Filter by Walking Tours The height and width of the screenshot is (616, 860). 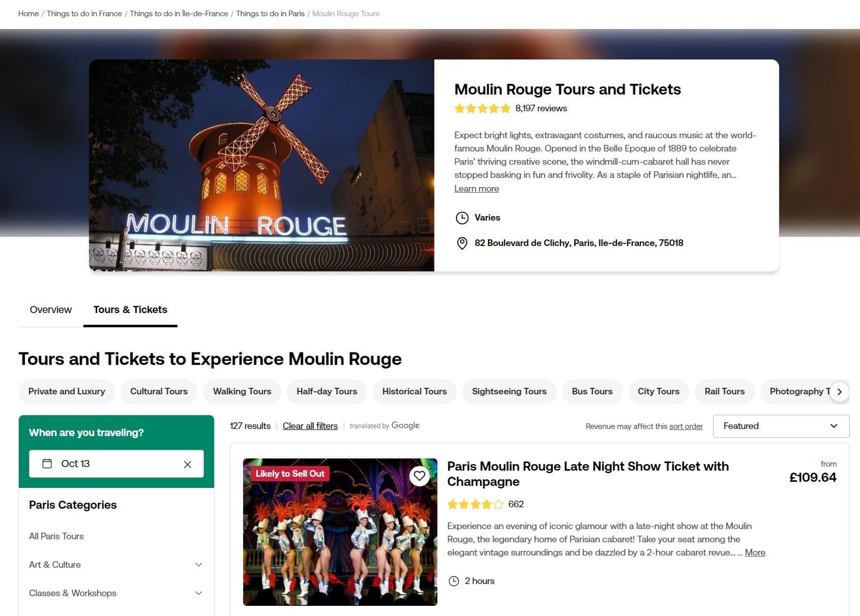point(242,392)
